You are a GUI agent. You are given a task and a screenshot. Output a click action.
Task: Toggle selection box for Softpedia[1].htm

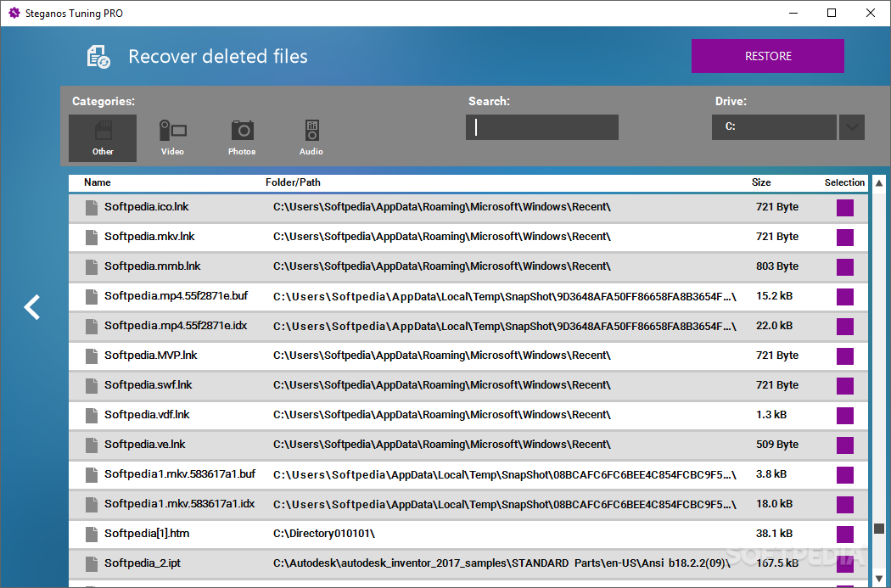(845, 534)
